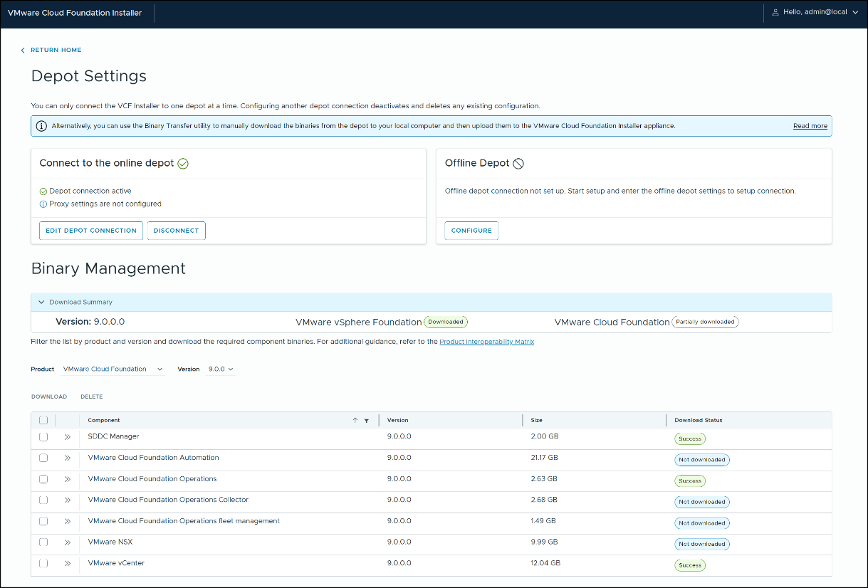This screenshot has height=588, width=868.
Task: Check the VMware vCenter checkbox
Action: tap(43, 564)
